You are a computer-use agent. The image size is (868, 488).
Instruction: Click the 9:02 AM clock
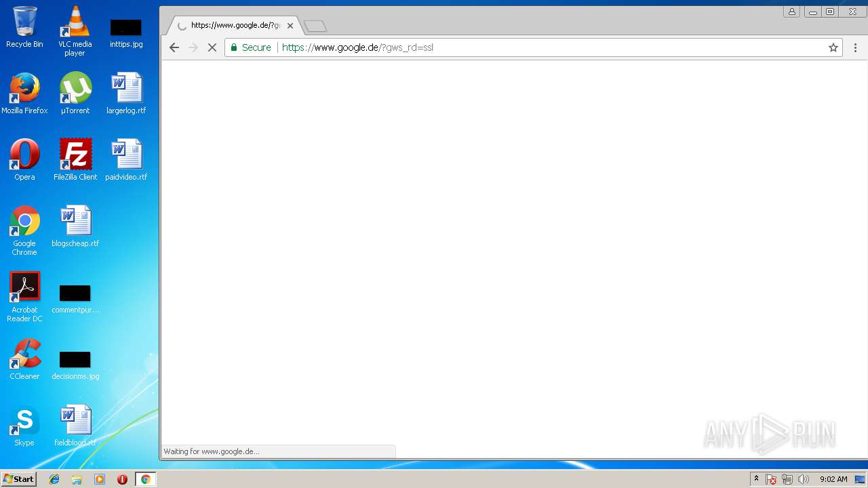click(x=833, y=479)
